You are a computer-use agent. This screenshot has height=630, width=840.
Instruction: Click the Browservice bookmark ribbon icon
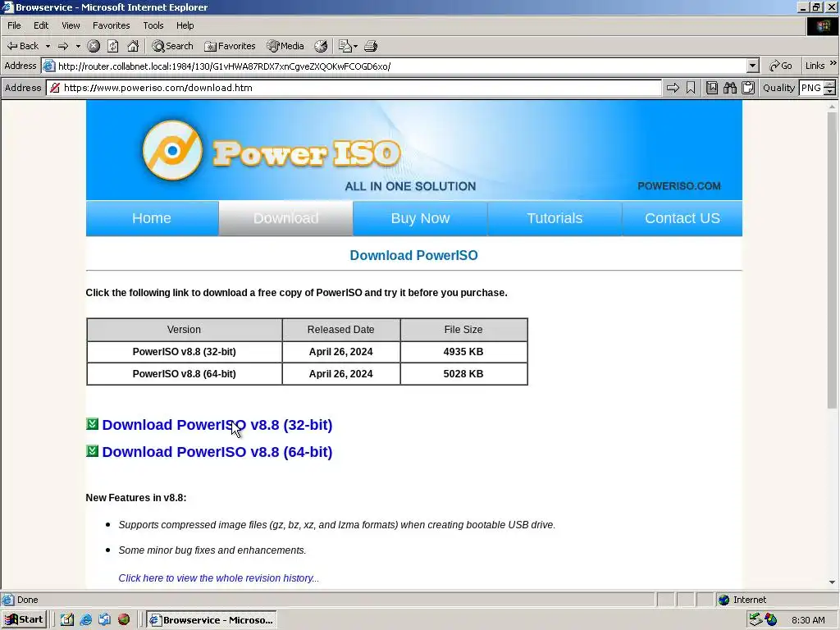tap(691, 88)
